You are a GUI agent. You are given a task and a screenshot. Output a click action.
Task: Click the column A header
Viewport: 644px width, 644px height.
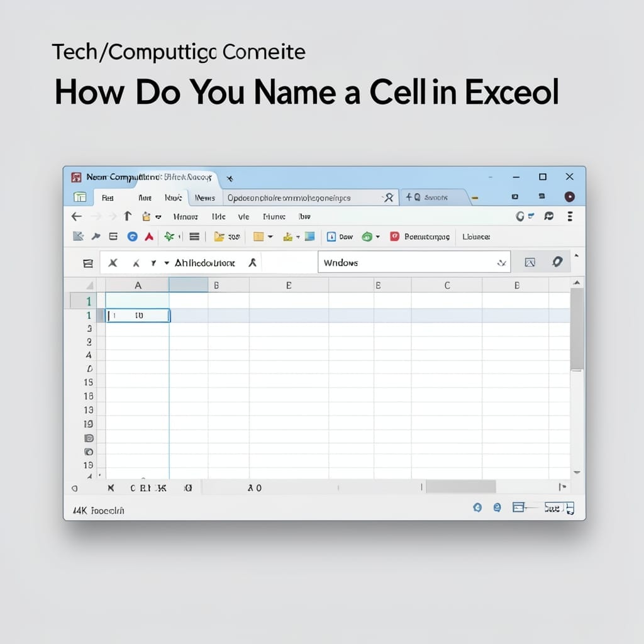pos(138,285)
